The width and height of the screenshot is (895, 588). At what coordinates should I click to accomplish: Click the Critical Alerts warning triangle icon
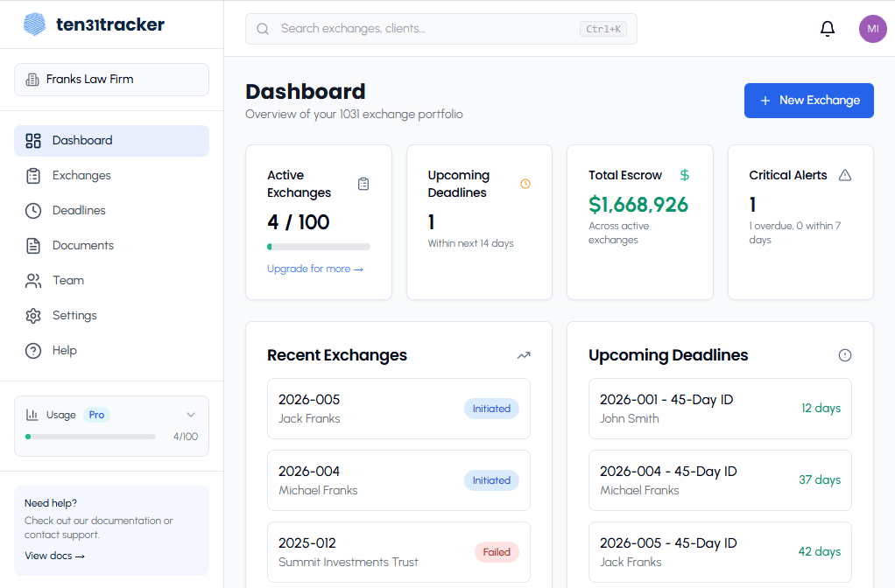[x=844, y=175]
